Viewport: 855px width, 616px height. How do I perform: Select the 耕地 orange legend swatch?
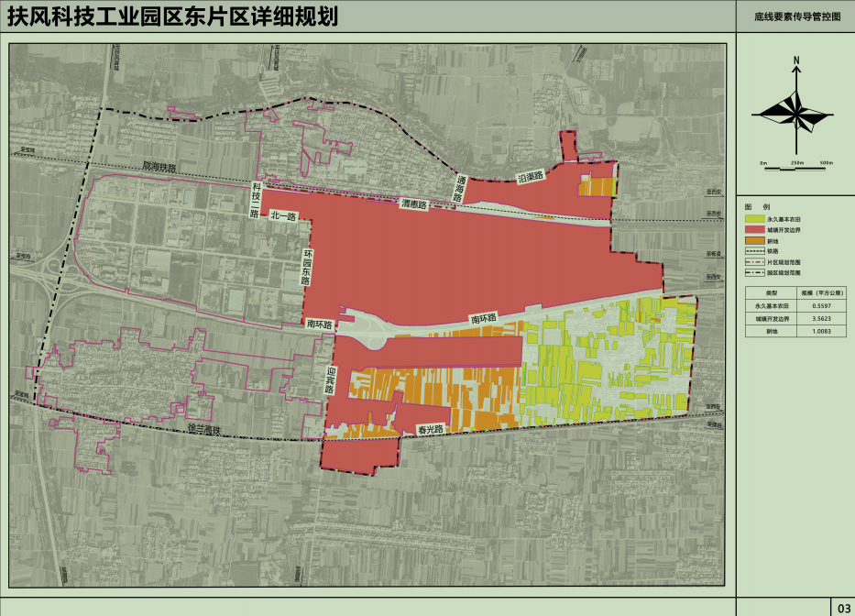[x=754, y=241]
